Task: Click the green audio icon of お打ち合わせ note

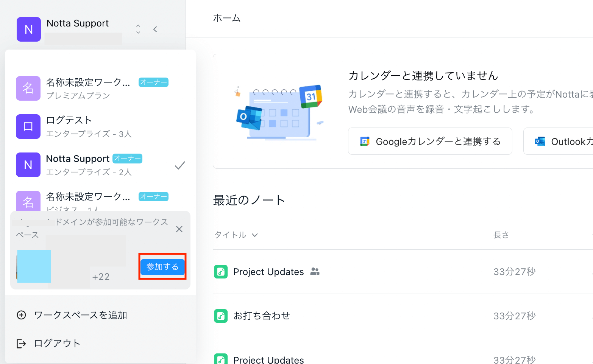Action: 221,316
